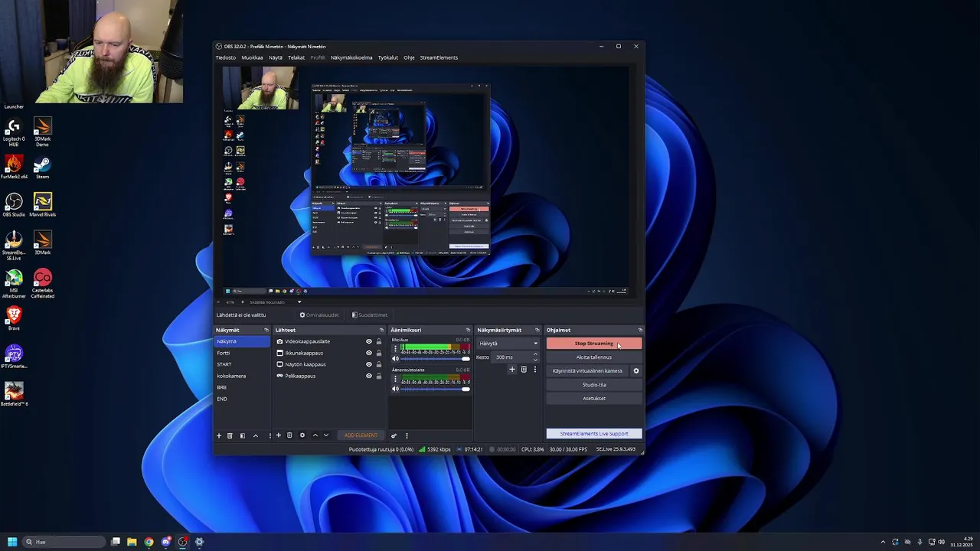Click the ADD ELEMENT button
This screenshot has width=980, height=551.
coord(361,435)
